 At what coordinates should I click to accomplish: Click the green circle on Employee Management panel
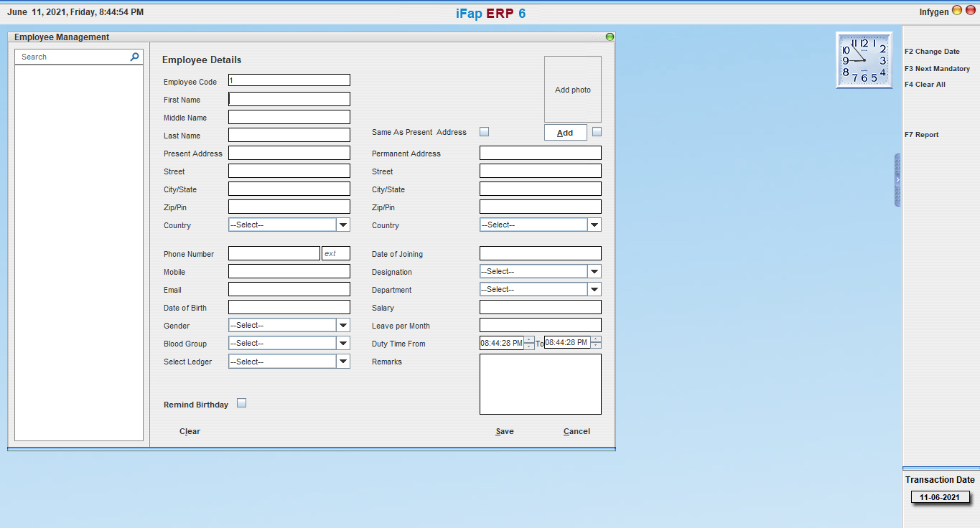(x=610, y=37)
